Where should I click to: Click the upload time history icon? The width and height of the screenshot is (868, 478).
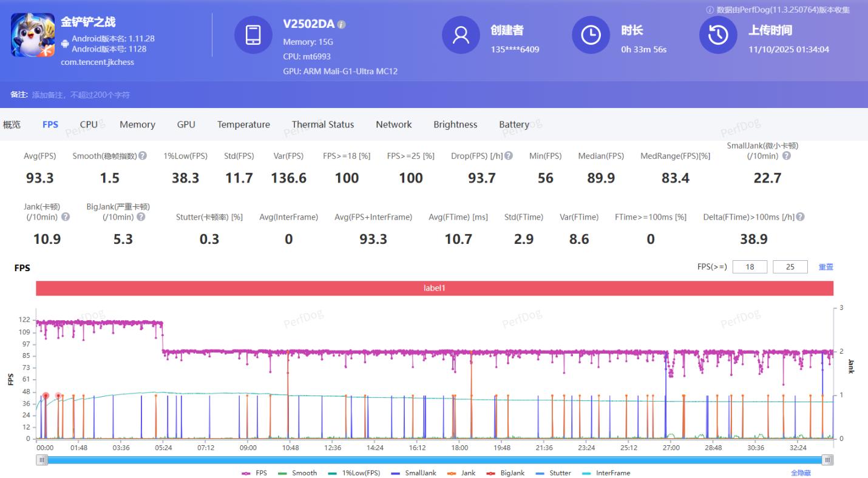pyautogui.click(x=718, y=35)
